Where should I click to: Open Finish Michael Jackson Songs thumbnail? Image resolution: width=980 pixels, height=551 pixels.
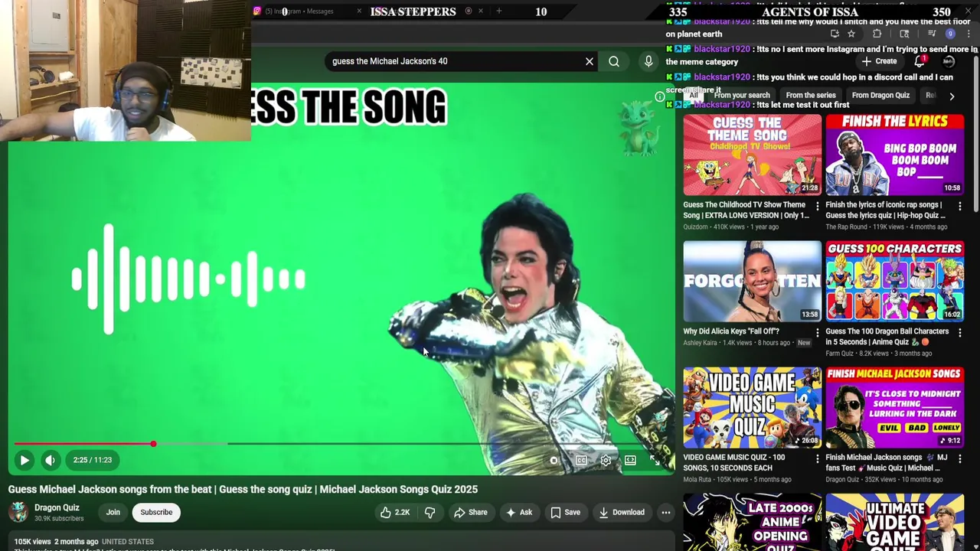pos(894,408)
